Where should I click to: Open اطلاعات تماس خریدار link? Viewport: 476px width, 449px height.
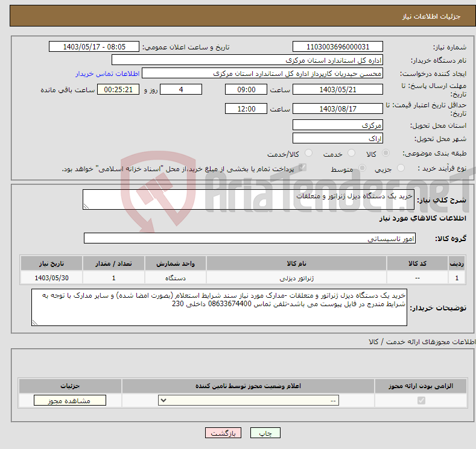(x=107, y=74)
